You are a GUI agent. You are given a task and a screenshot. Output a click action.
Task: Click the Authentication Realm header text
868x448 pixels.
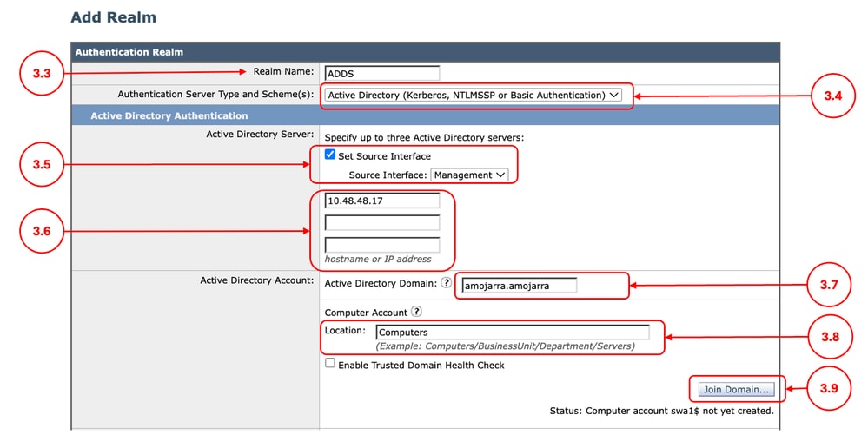point(129,52)
